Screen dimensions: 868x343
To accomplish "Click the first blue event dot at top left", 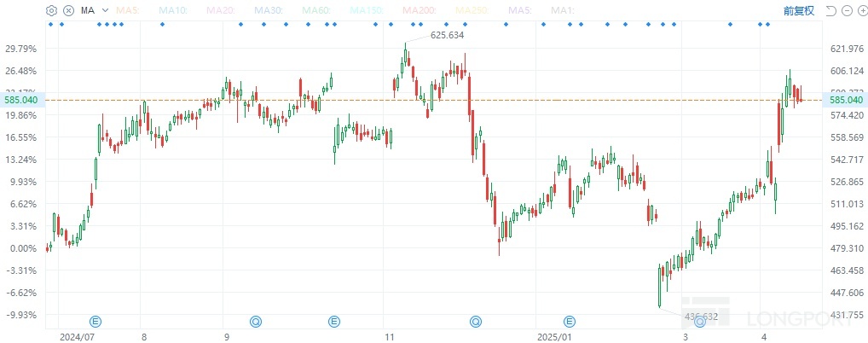I will 50,24.
